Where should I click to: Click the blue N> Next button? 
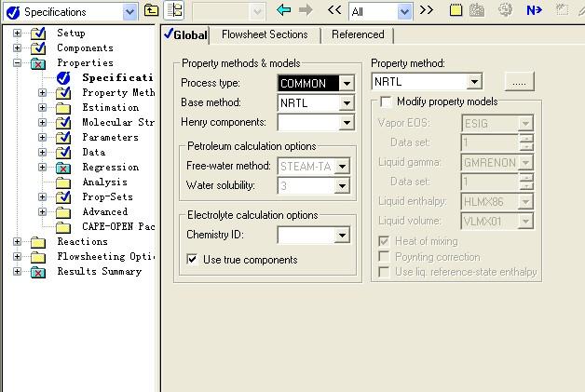click(x=534, y=10)
